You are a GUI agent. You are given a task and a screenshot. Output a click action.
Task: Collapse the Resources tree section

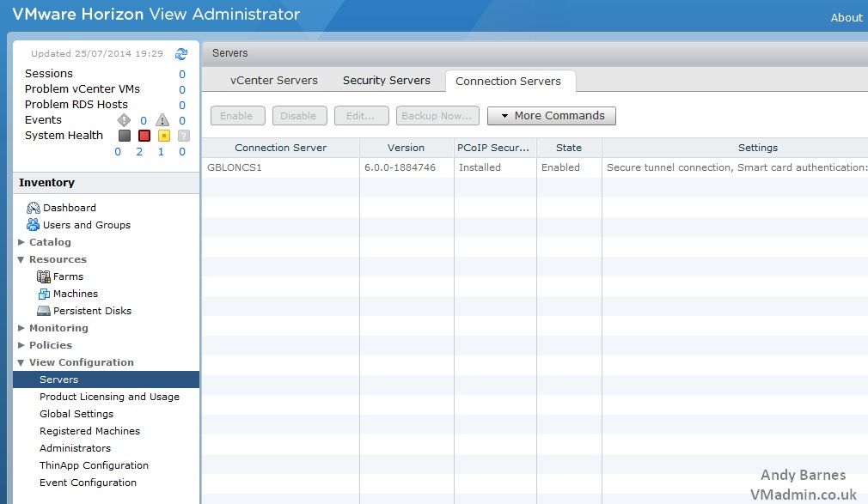21,259
